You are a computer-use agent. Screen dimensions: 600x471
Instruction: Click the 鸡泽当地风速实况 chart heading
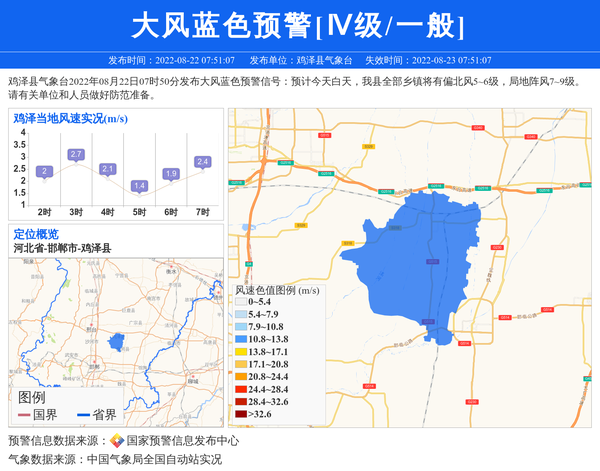[x=70, y=119]
